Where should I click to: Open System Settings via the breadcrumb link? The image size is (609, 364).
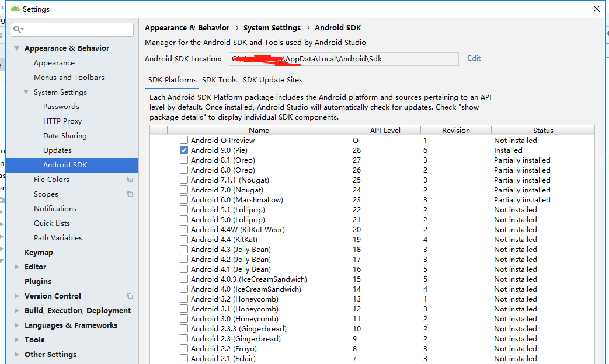[x=272, y=27]
